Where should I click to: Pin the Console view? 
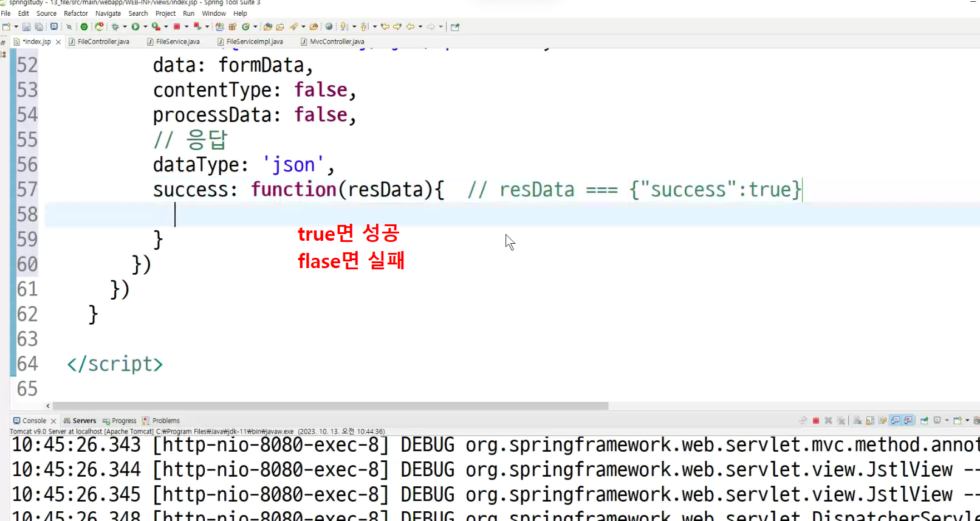coord(924,421)
